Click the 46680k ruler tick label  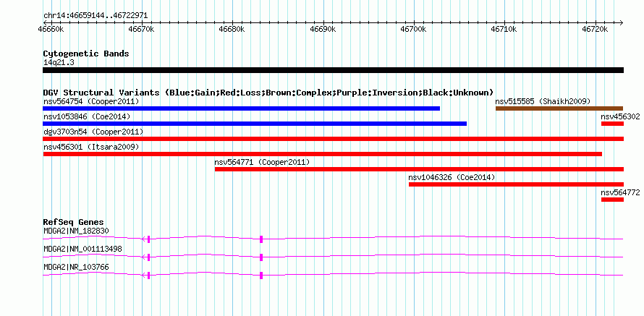(x=232, y=29)
